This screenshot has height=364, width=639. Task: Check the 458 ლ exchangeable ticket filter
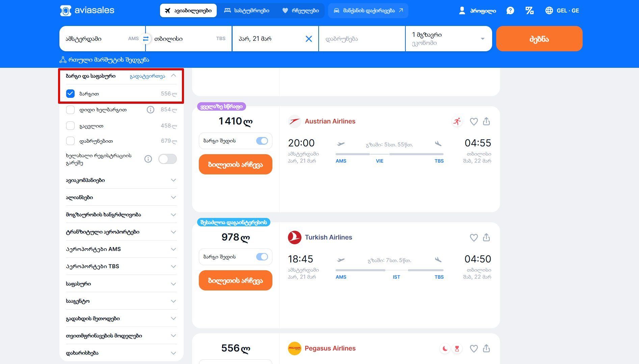click(70, 126)
